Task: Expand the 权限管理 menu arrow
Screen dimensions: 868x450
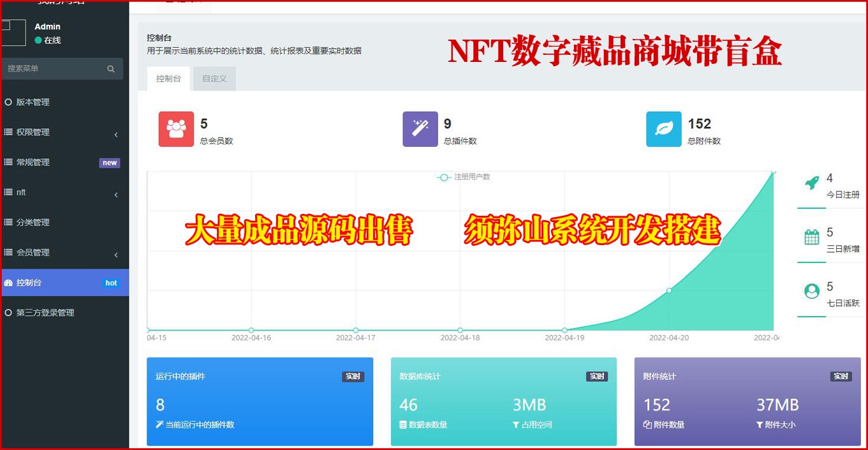Action: click(116, 134)
